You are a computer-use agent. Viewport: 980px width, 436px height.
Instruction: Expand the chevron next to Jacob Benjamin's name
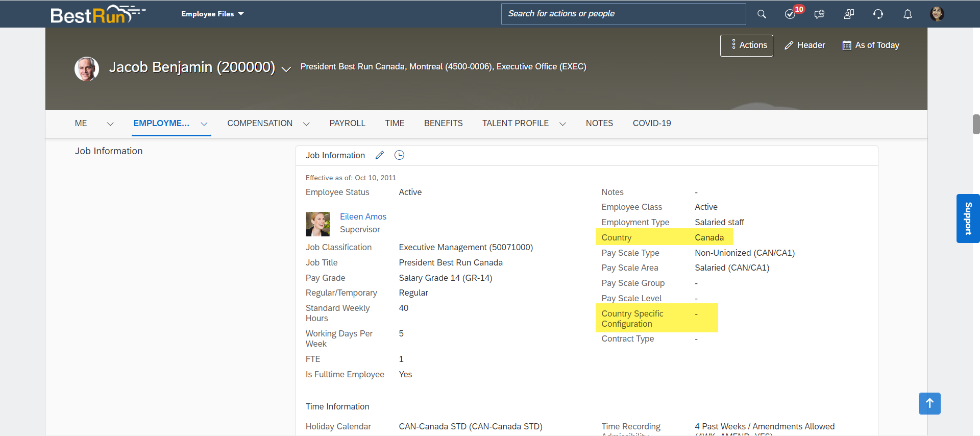click(x=286, y=69)
